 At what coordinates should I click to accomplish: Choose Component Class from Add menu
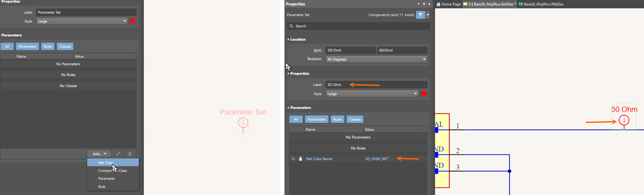coord(113,171)
